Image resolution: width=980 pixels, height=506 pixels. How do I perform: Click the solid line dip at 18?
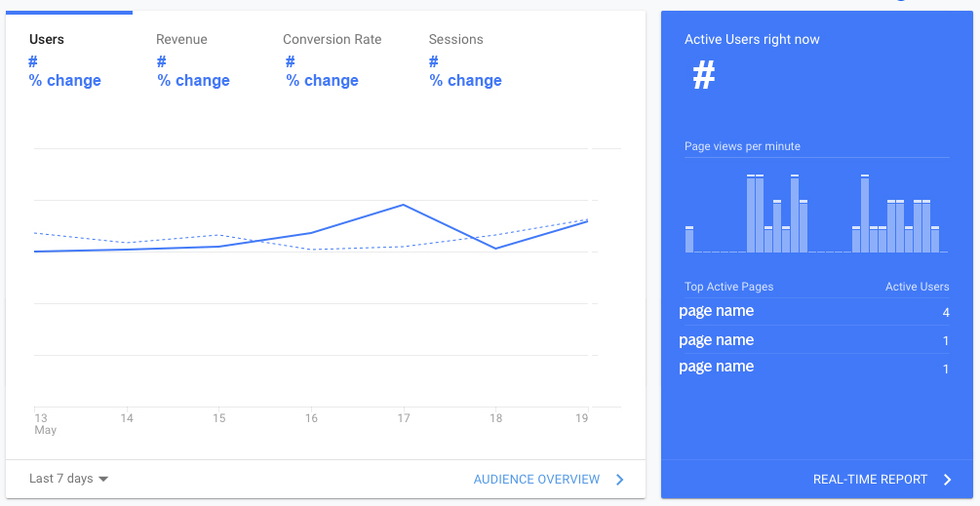(x=495, y=248)
